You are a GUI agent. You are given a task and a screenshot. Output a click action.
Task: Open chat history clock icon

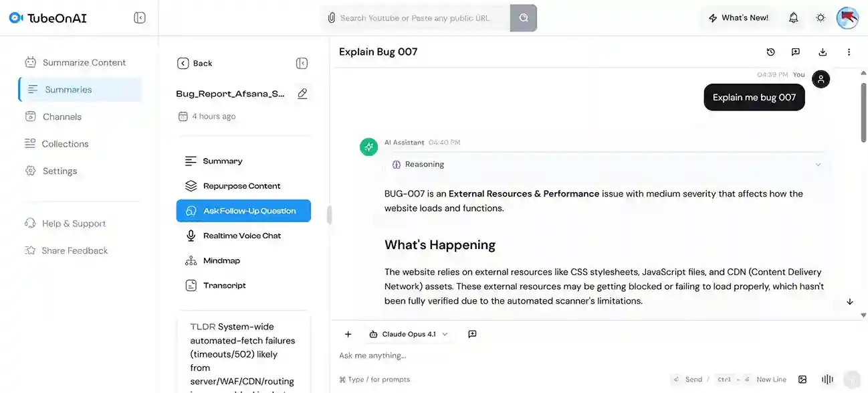[770, 52]
